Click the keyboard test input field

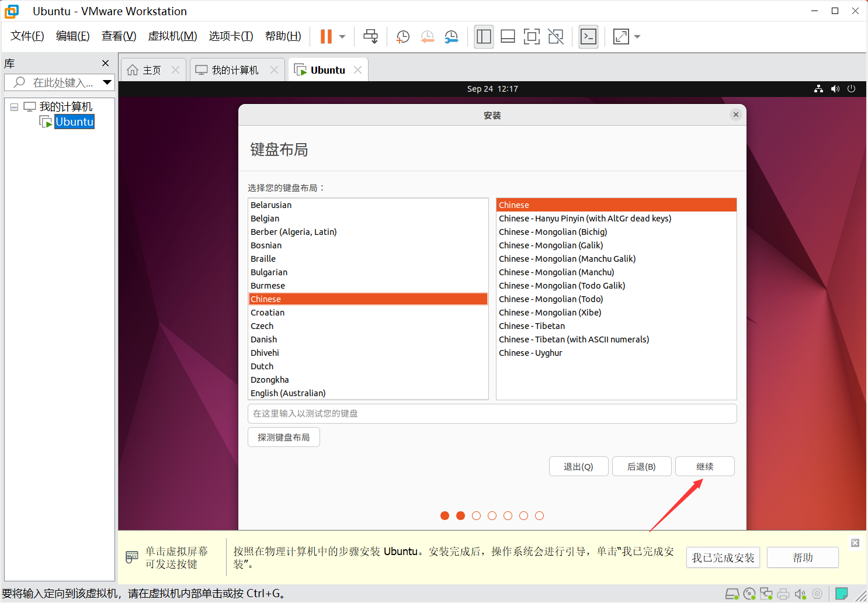click(492, 414)
